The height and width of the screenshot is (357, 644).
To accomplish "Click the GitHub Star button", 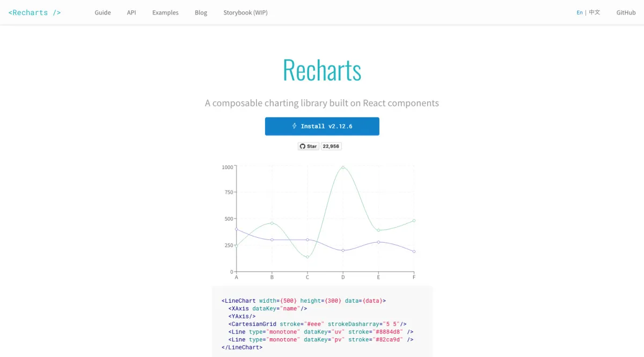I will [x=309, y=146].
